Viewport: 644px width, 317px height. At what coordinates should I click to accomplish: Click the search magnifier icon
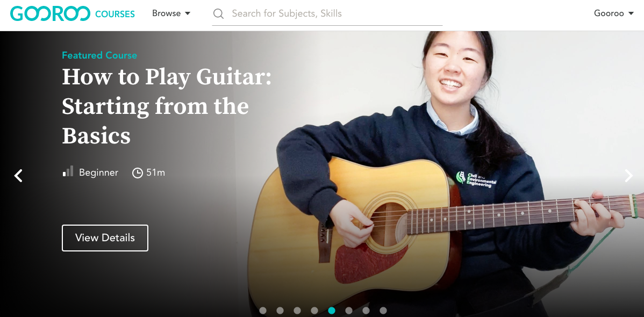(x=218, y=13)
